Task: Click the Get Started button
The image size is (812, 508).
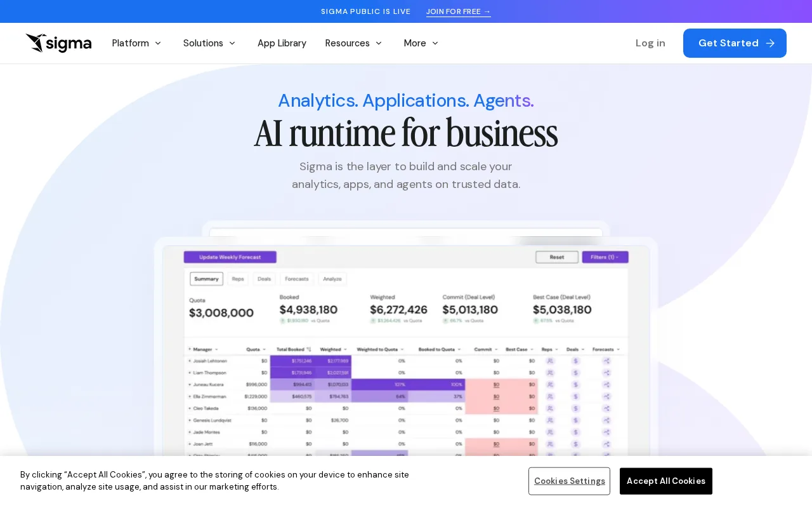Action: click(x=735, y=43)
